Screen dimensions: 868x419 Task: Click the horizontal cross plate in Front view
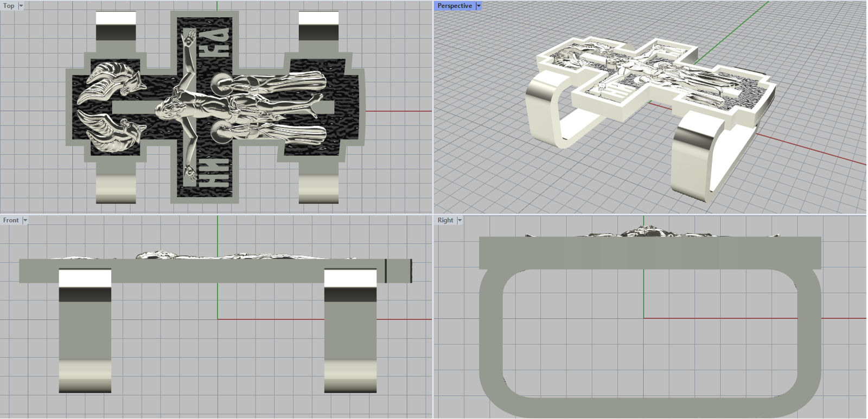coord(217,271)
